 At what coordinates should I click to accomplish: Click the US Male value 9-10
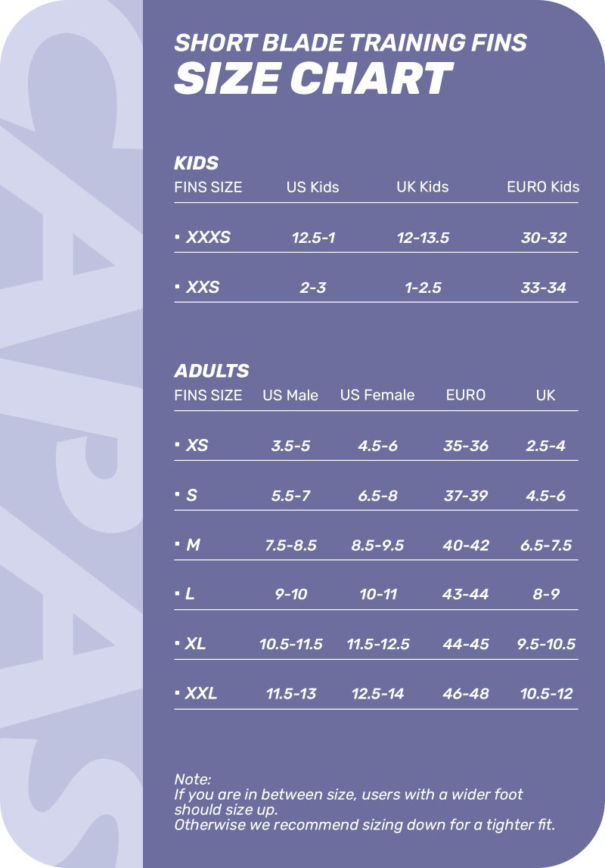290,595
